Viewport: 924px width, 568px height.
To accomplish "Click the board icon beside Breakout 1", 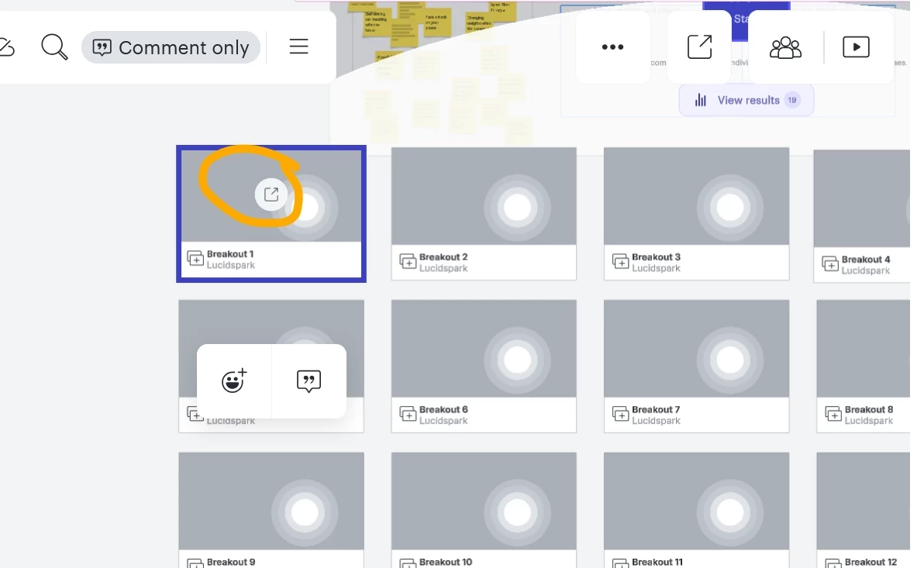I will [195, 259].
